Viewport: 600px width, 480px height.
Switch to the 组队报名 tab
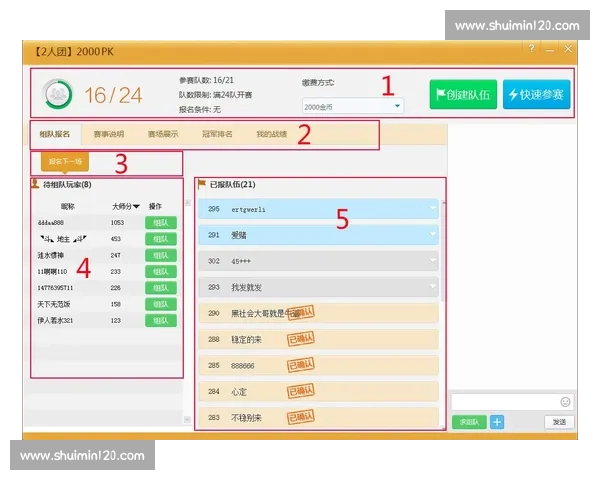coord(55,134)
